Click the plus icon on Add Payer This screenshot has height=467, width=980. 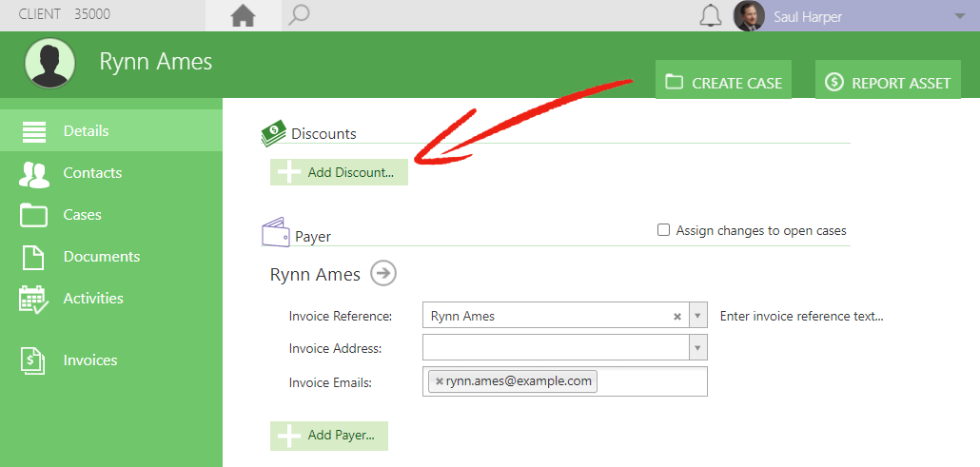click(x=288, y=436)
